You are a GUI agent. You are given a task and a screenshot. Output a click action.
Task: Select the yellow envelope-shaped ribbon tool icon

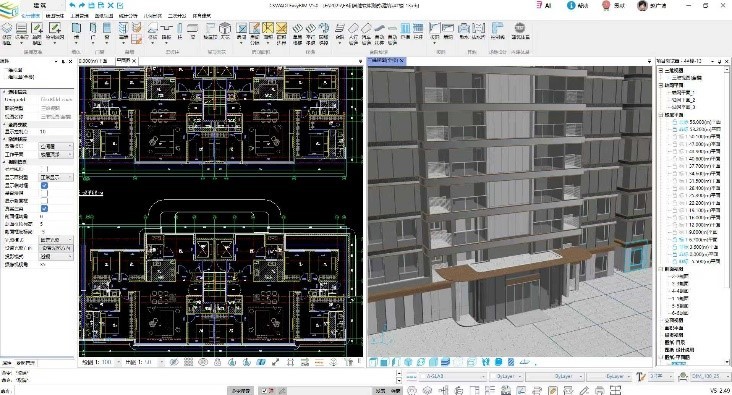coord(281,28)
